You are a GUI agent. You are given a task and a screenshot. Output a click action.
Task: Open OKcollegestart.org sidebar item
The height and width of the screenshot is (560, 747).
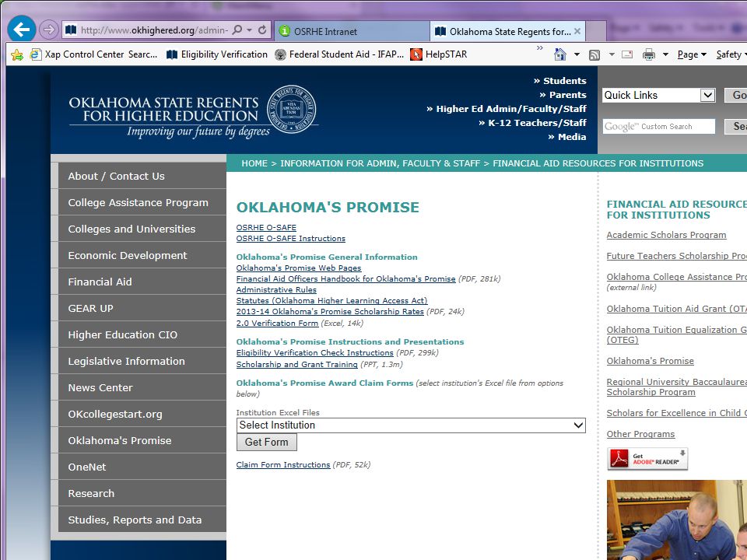tap(142, 414)
